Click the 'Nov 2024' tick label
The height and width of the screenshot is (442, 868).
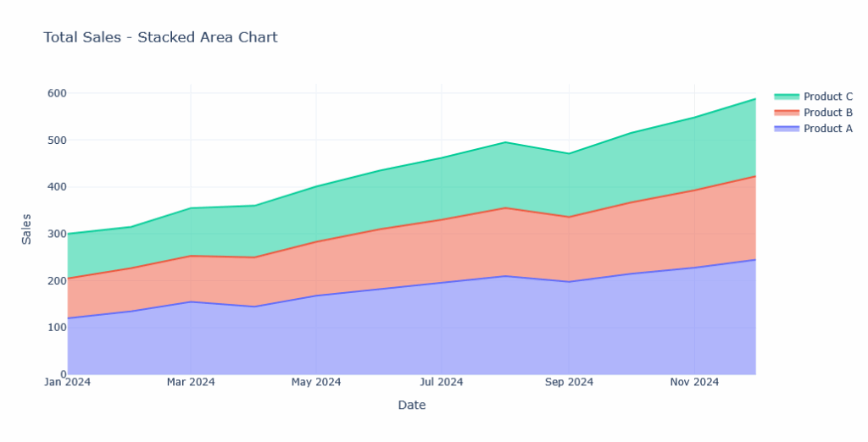[693, 382]
